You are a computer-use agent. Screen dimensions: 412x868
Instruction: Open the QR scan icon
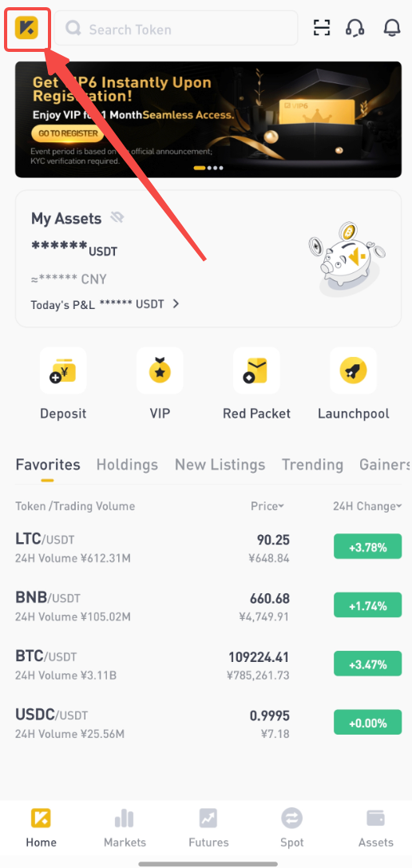click(x=322, y=28)
